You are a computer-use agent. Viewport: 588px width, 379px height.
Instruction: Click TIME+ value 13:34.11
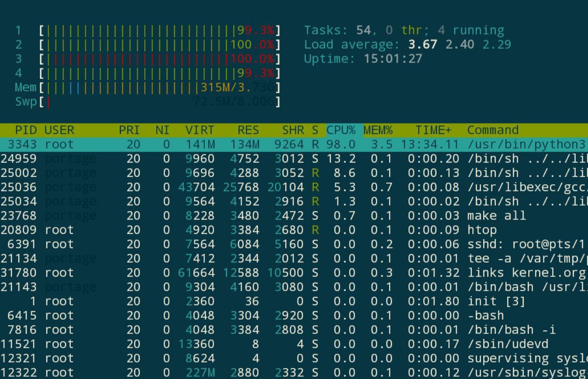coord(430,144)
